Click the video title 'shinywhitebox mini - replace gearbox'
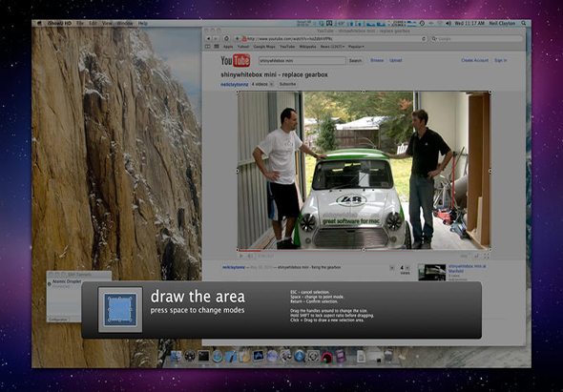This screenshot has width=563, height=392. [274, 74]
